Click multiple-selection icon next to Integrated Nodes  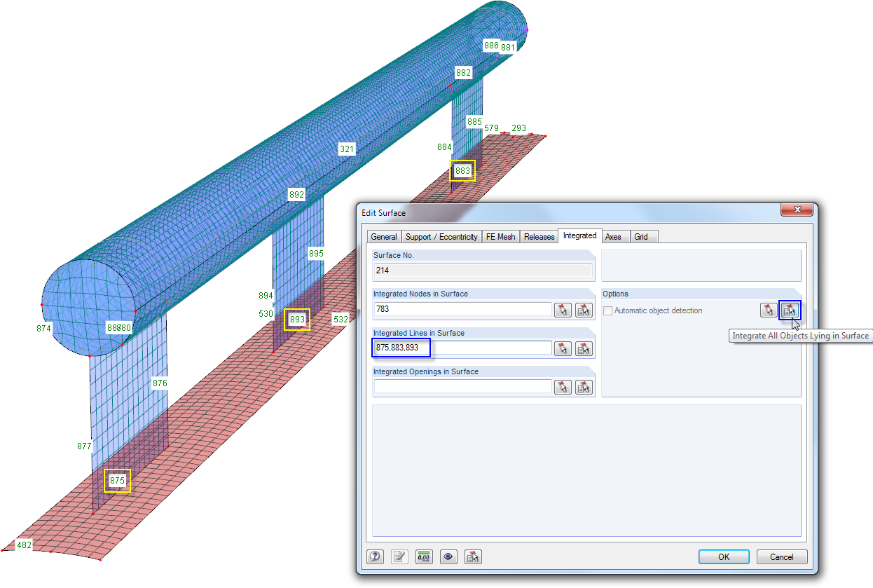[x=584, y=310]
